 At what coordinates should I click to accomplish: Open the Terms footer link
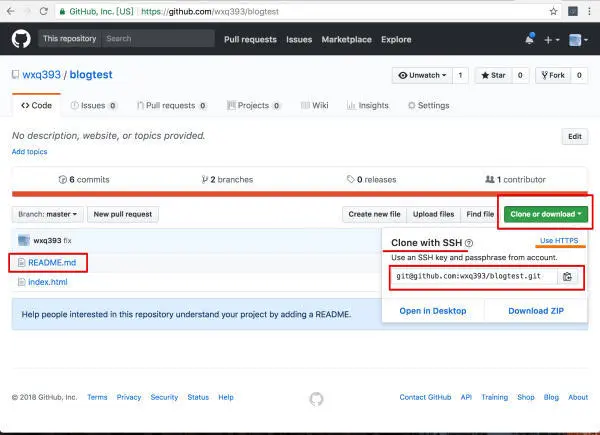click(x=97, y=397)
